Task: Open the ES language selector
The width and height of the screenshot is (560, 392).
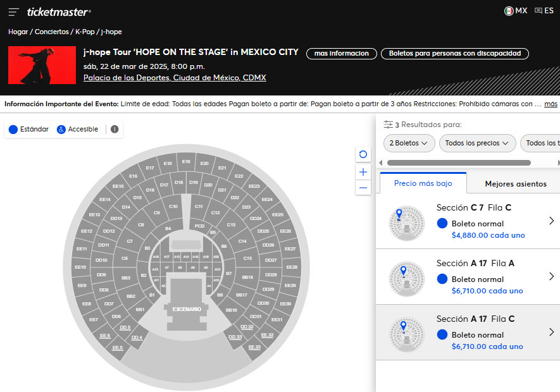Action: pos(544,11)
